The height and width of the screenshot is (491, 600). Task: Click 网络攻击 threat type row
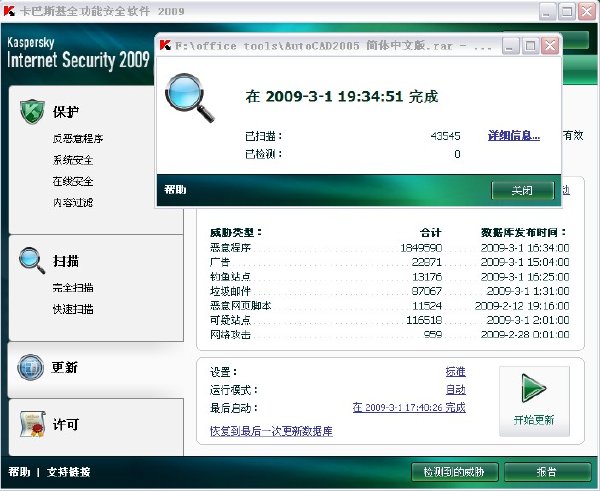(390, 334)
